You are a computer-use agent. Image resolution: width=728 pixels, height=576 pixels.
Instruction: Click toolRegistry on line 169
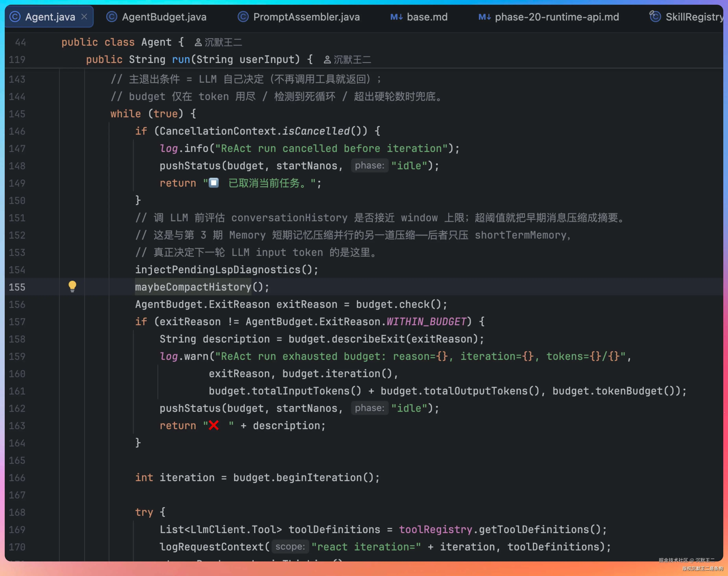point(435,530)
